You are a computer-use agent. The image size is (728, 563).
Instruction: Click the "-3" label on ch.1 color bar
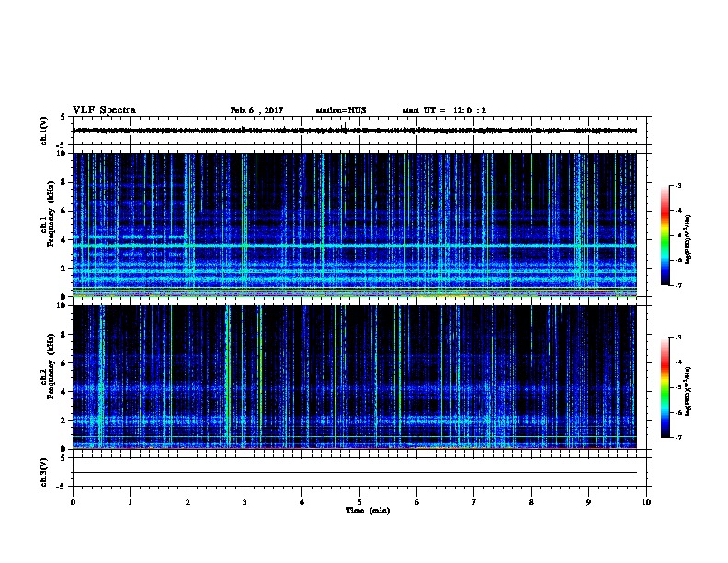678,185
